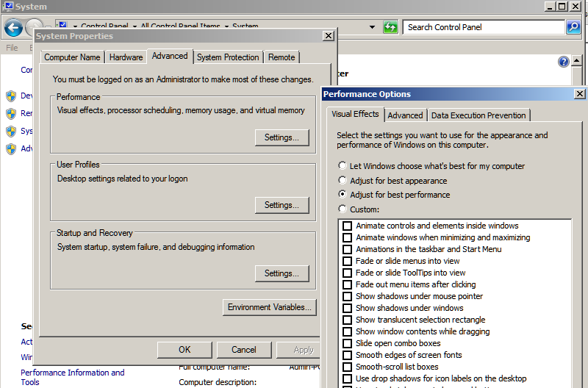Check 'Show window contents while dragging'
Image resolution: width=588 pixels, height=388 pixels.
tap(347, 331)
